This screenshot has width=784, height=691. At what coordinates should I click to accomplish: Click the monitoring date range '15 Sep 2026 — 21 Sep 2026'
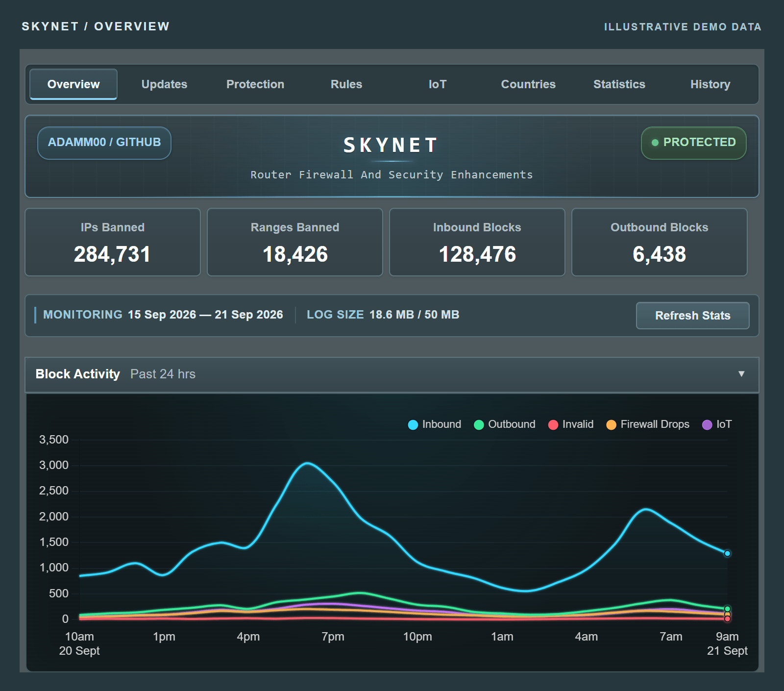click(x=205, y=315)
